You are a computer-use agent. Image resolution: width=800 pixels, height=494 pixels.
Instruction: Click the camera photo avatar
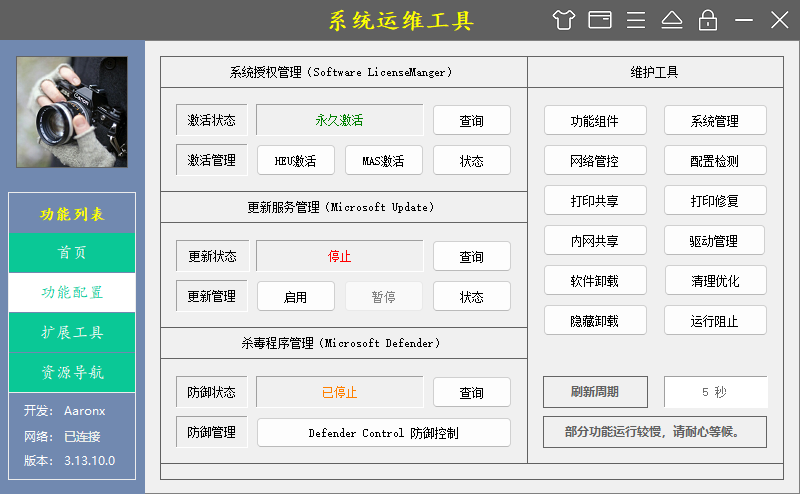coord(72,112)
